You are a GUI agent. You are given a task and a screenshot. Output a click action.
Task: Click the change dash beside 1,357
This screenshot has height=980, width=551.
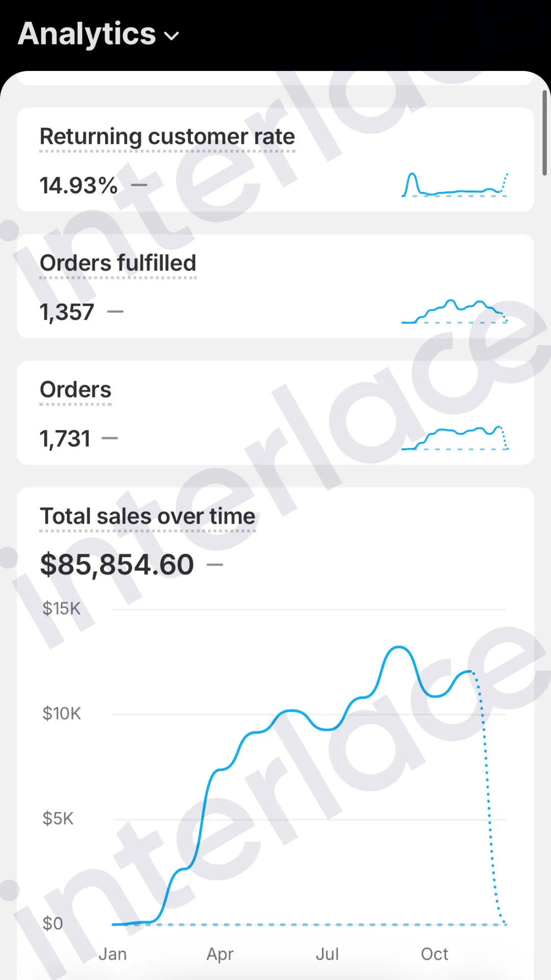click(115, 311)
